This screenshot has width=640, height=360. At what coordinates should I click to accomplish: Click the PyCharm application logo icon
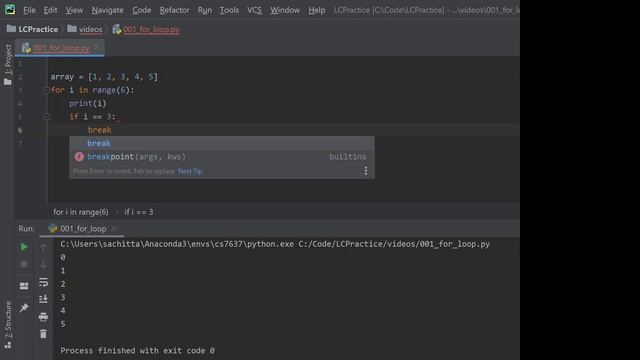point(10,9)
